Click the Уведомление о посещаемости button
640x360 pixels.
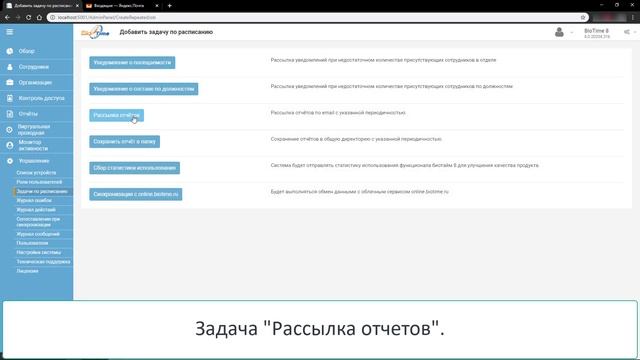132,62
